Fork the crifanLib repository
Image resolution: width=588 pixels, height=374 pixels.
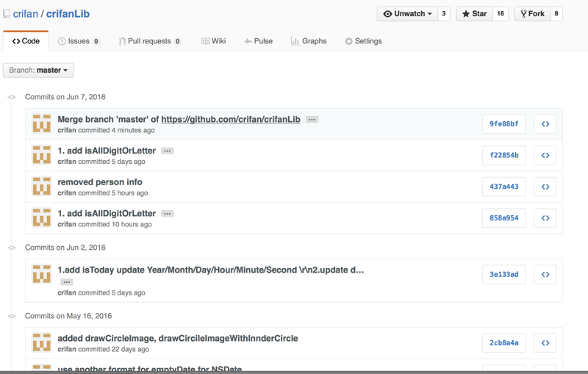pos(532,14)
